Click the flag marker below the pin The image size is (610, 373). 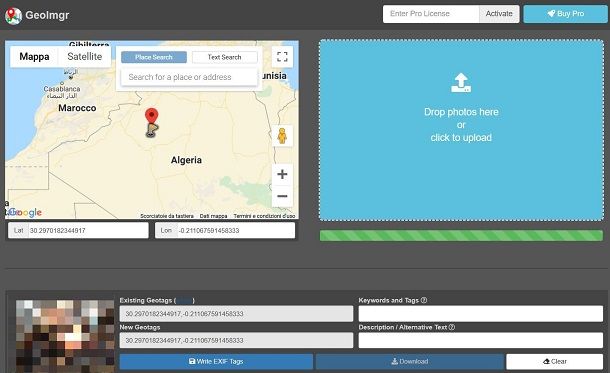pos(152,130)
